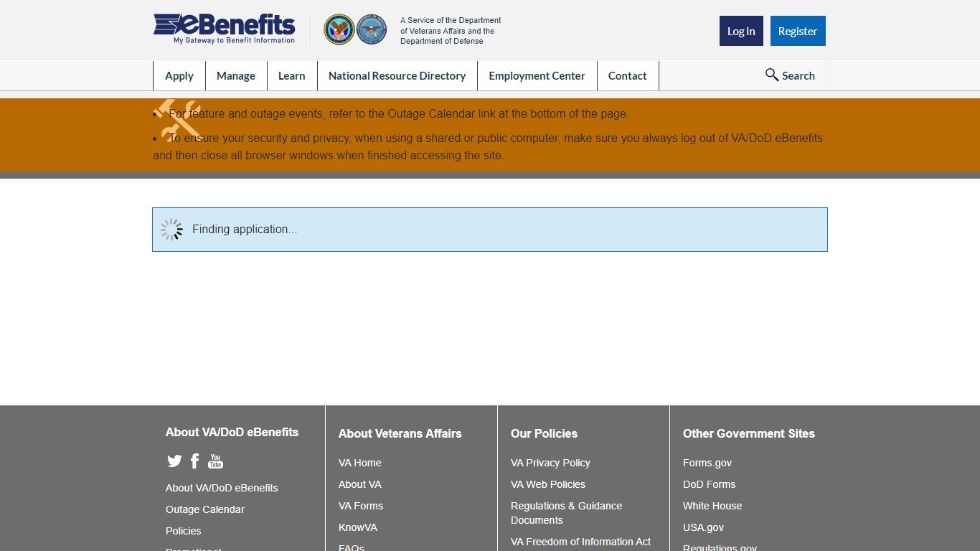
Task: Open the eBenefits Twitter page
Action: tap(174, 461)
